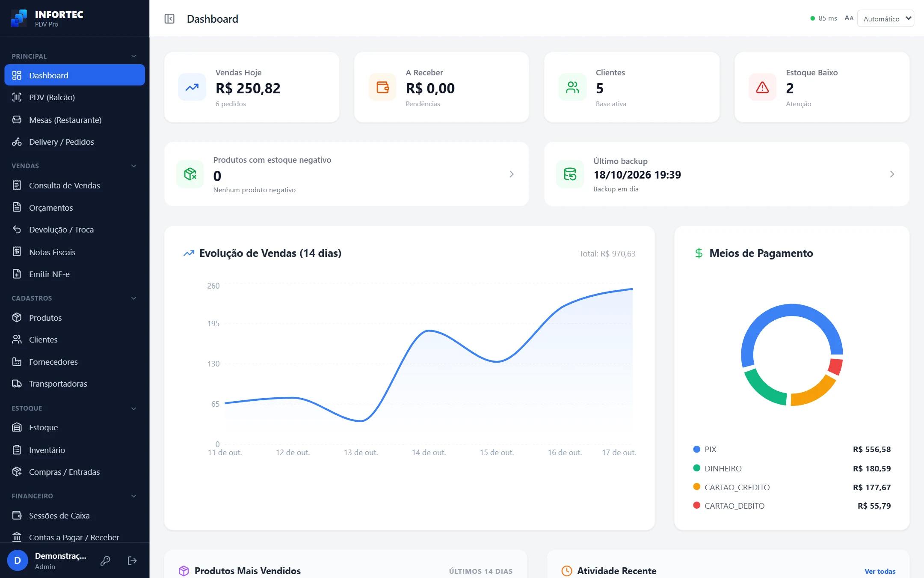
Task: Click the key icon next to Demonstração user
Action: (x=105, y=560)
